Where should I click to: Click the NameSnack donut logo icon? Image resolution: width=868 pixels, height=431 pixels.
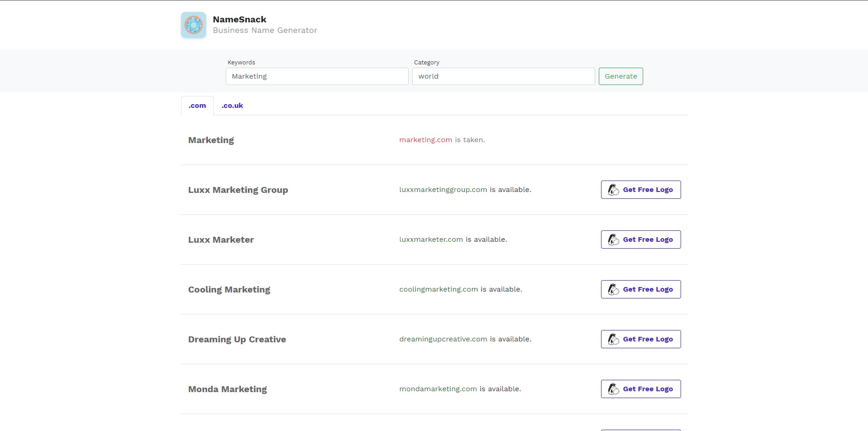click(193, 25)
